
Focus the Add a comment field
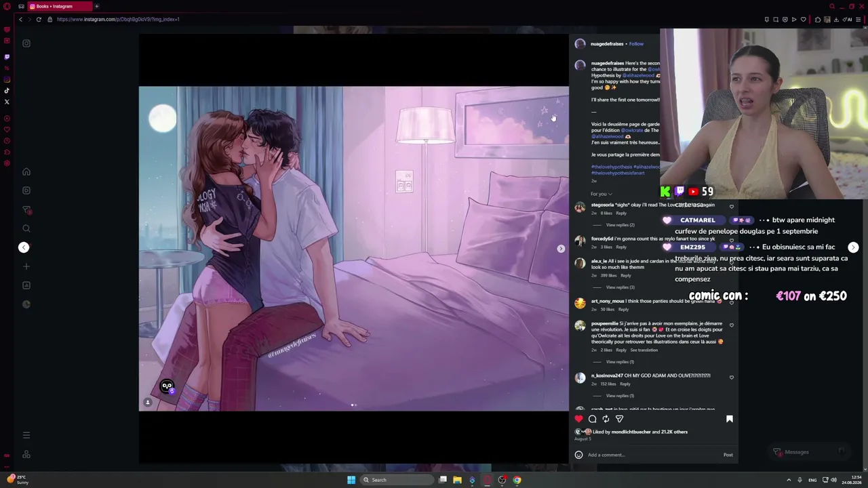(654, 455)
